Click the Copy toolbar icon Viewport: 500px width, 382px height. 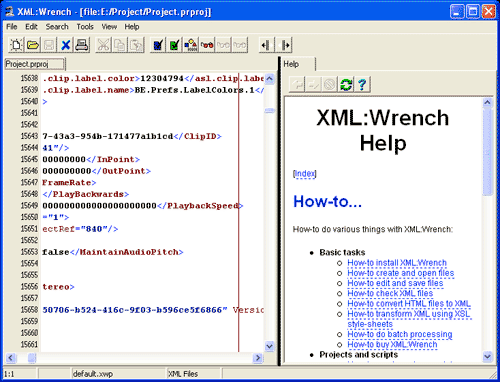click(x=120, y=45)
